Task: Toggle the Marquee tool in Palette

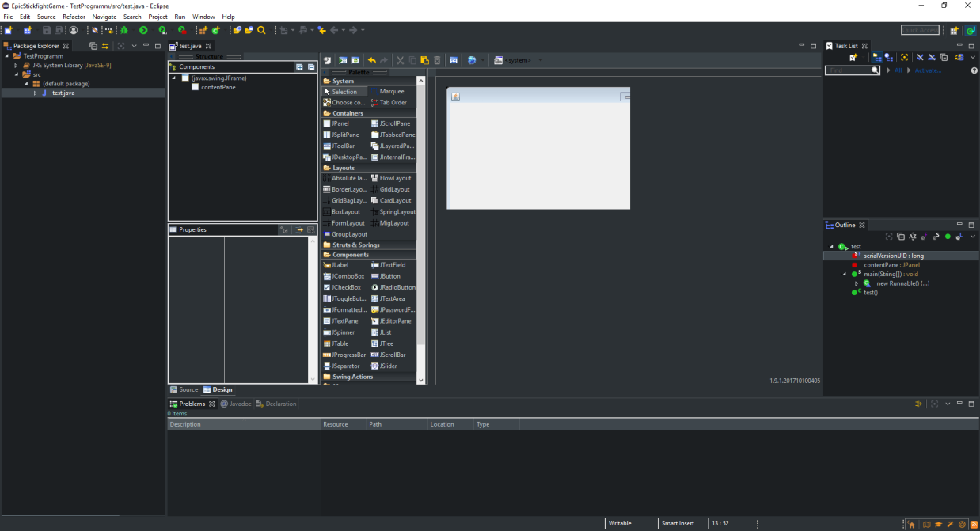Action: click(x=392, y=92)
